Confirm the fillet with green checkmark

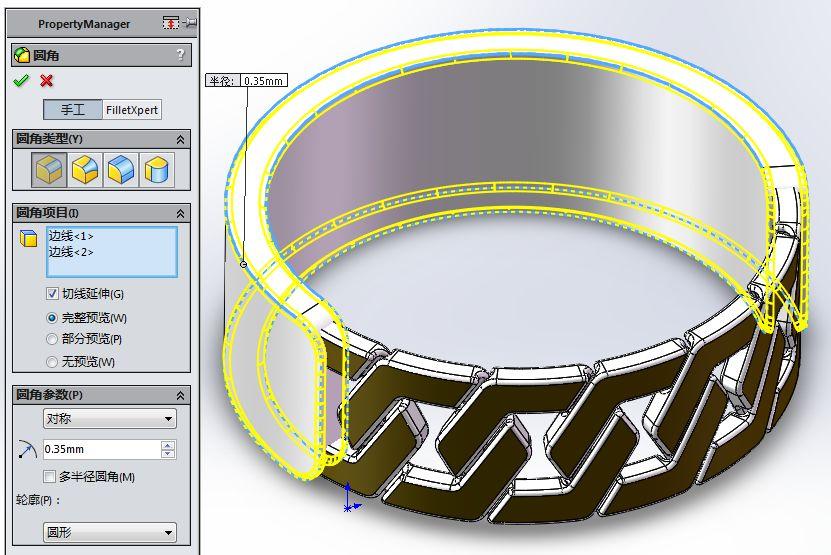[x=21, y=81]
